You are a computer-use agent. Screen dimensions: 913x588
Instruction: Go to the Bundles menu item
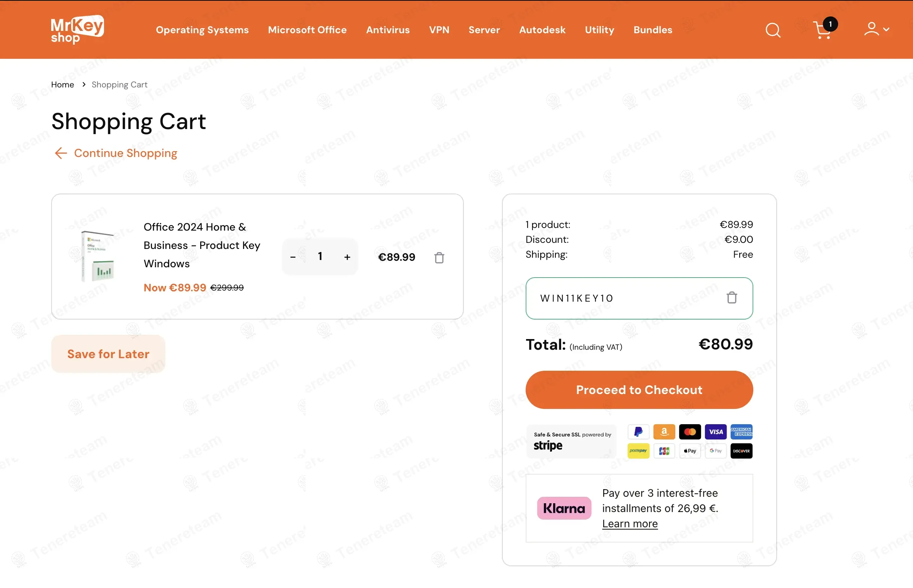click(x=652, y=30)
